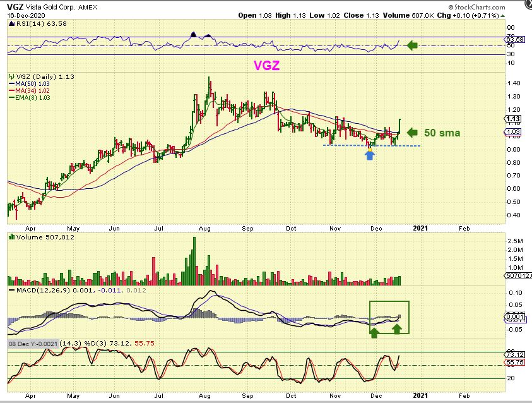Click the 1.0M volume axis label
This screenshot has height=403, width=532.
coord(515,268)
